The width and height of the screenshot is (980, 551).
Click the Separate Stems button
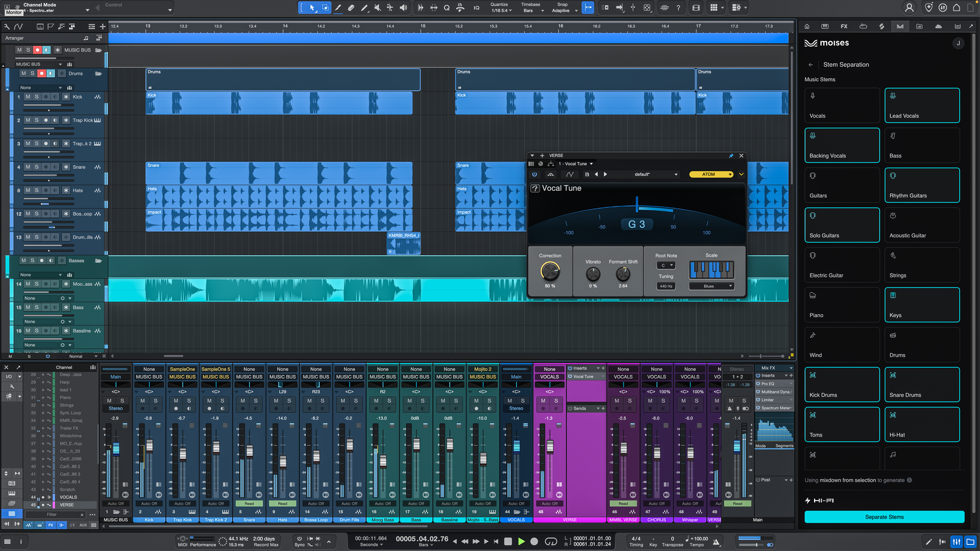tap(885, 517)
